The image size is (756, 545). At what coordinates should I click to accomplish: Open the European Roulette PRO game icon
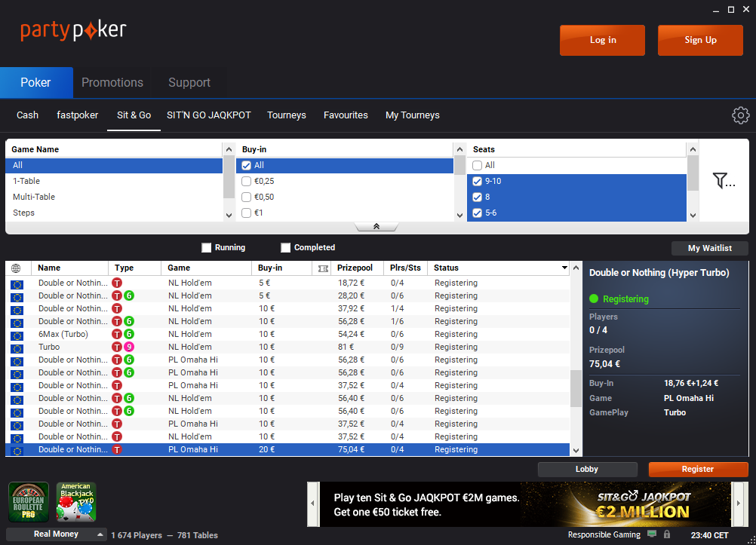point(28,502)
